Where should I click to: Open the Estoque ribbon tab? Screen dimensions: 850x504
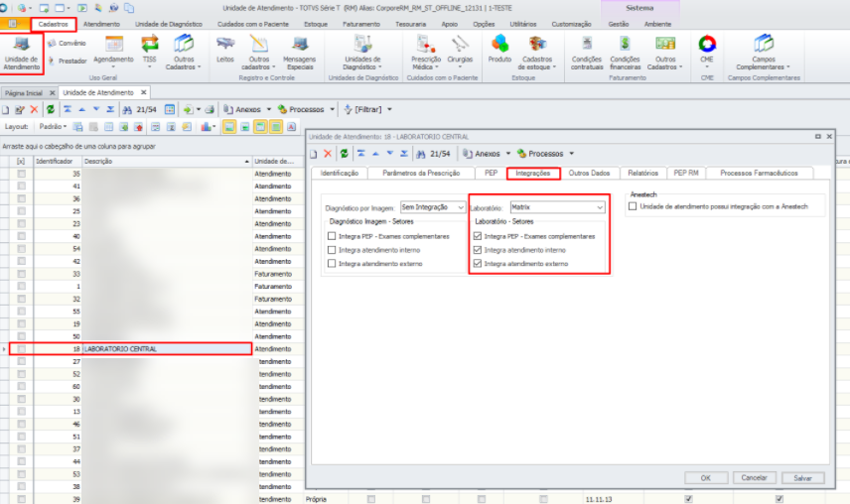point(316,25)
